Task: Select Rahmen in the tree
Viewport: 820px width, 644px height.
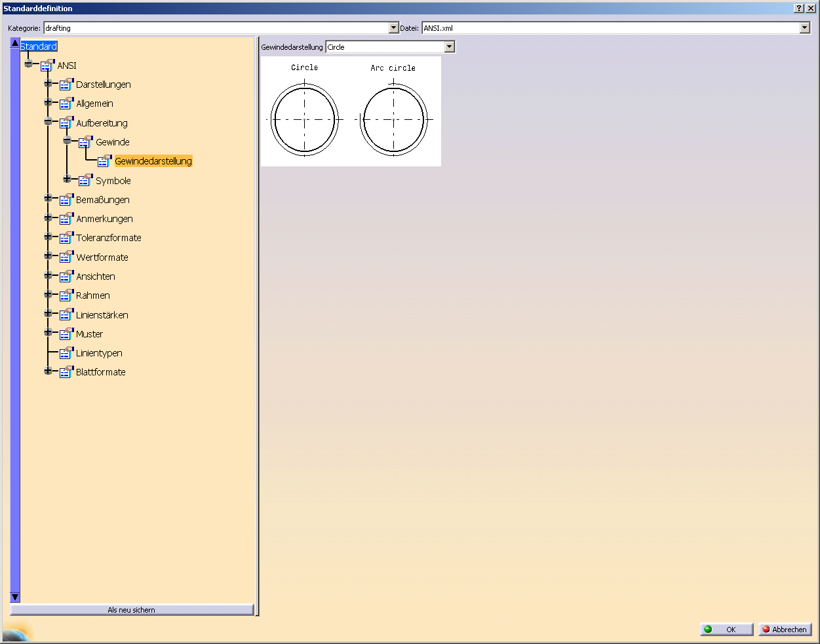Action: click(93, 295)
